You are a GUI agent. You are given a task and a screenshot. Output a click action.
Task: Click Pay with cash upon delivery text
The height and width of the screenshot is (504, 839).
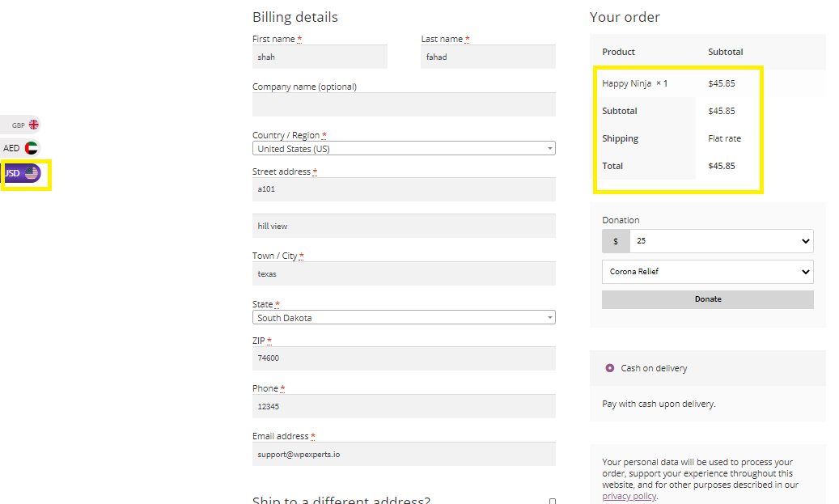[x=659, y=404]
